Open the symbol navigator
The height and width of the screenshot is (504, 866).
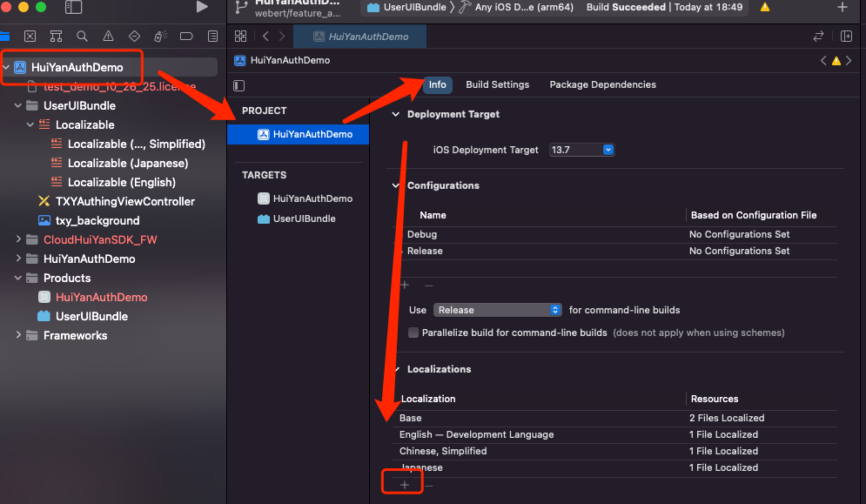(x=56, y=37)
